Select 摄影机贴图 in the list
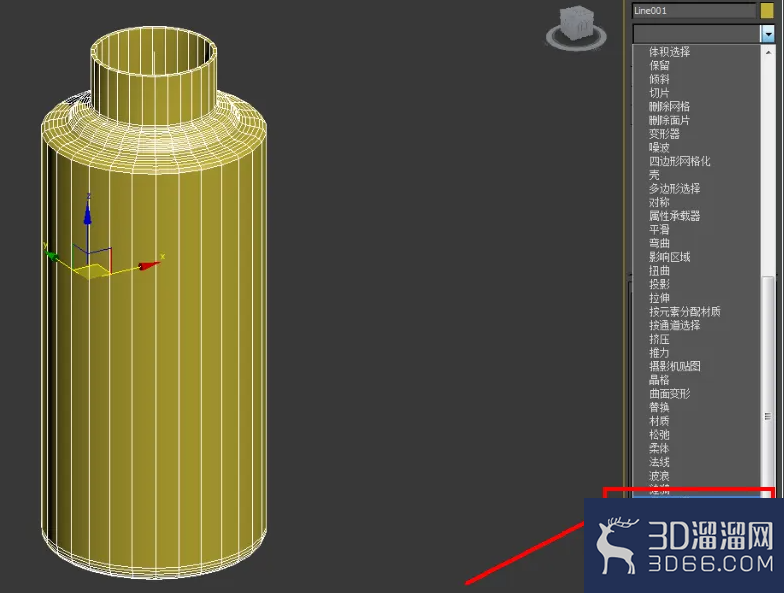 674,366
